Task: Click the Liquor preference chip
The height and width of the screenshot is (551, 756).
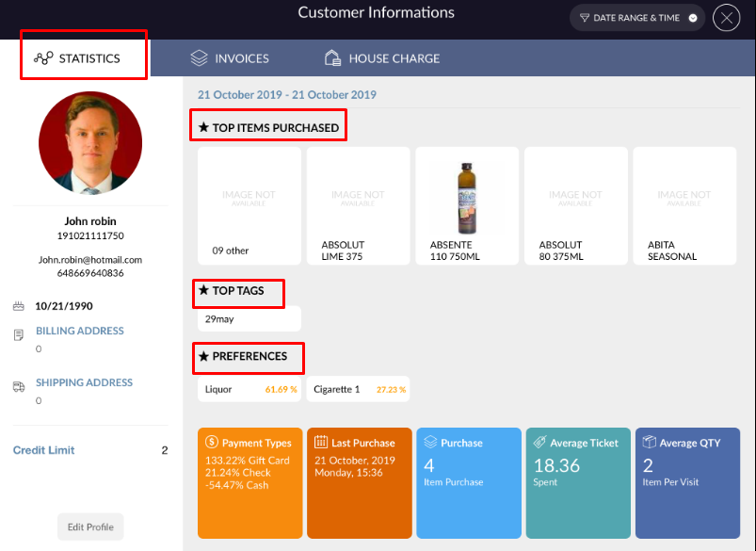Action: tap(249, 389)
